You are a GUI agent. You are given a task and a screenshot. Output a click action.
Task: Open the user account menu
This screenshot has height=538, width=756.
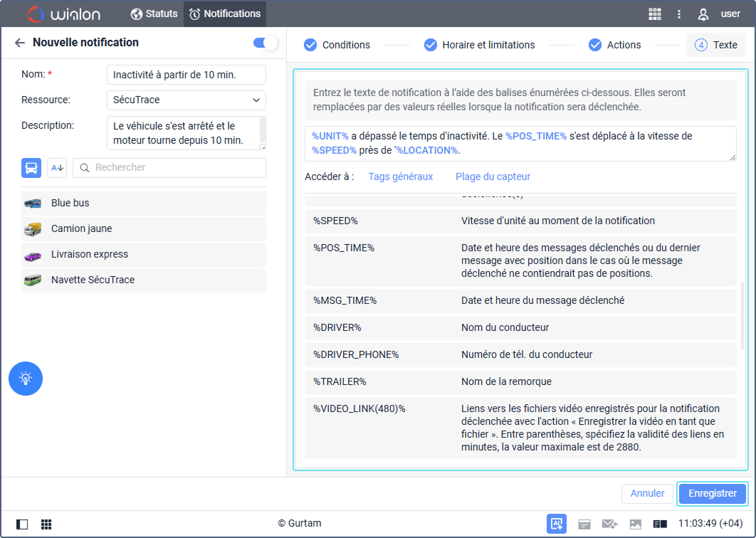(719, 14)
